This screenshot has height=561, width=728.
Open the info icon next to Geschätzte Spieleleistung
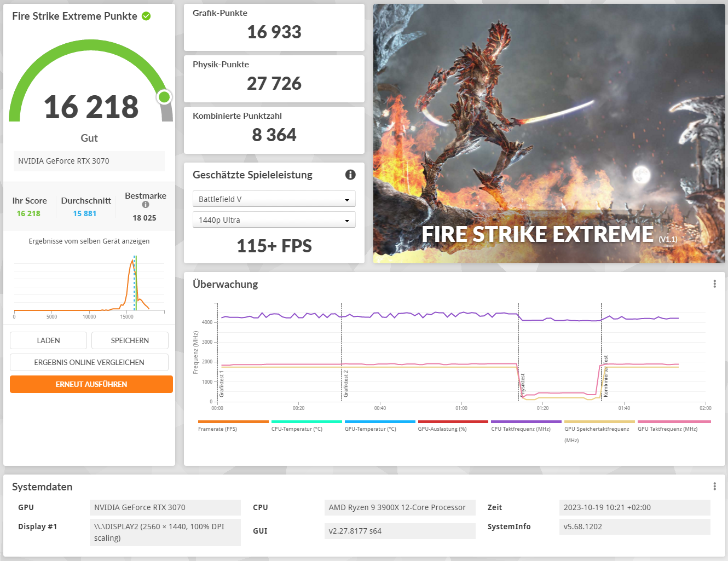point(350,175)
